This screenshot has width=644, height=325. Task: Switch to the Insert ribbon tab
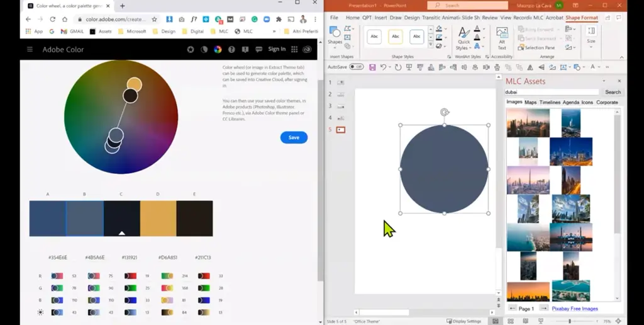(380, 18)
